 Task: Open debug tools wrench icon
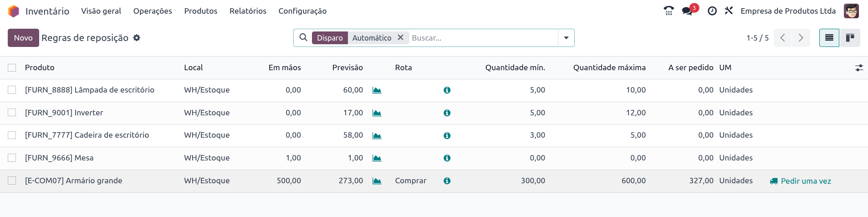click(729, 10)
